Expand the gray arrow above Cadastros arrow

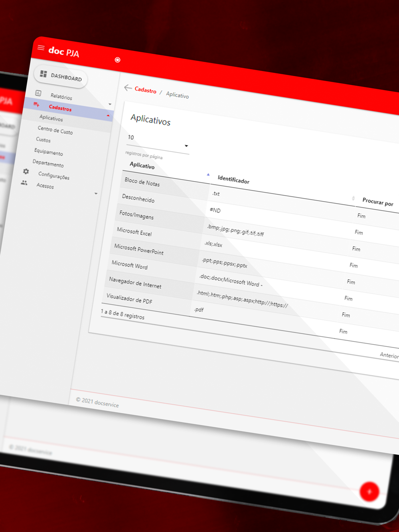pyautogui.click(x=110, y=104)
